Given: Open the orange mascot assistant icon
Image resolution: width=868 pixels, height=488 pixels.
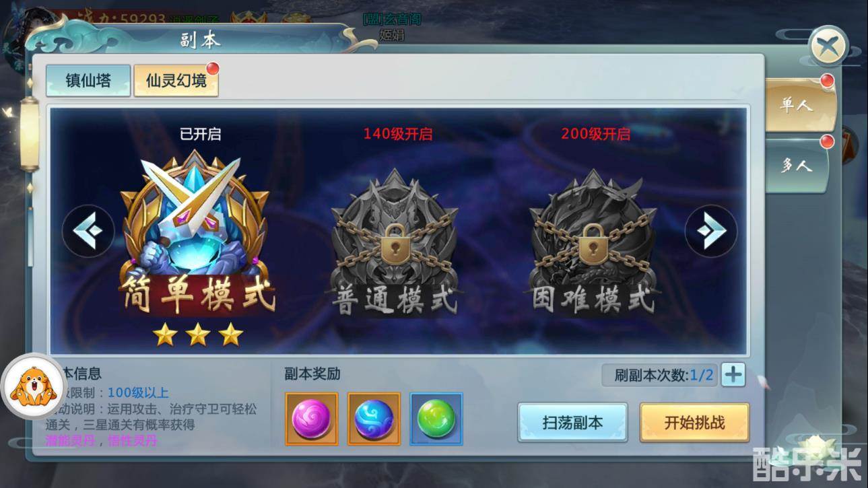Looking at the screenshot, I should (x=32, y=386).
